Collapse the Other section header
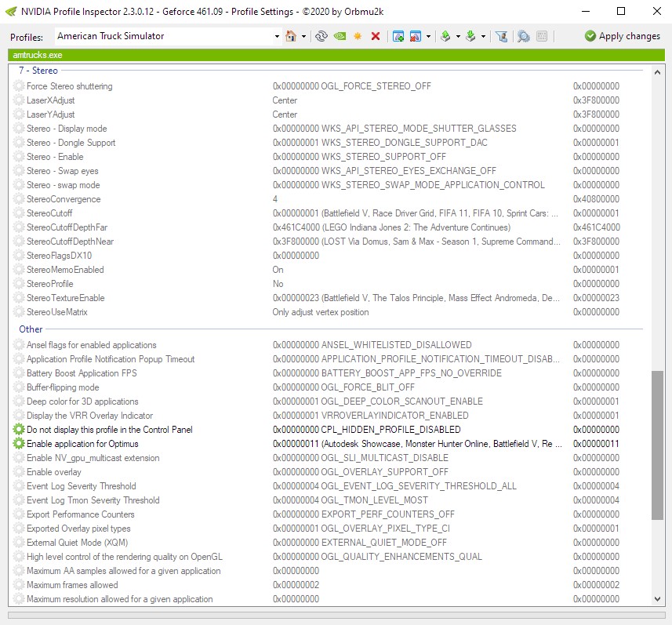Viewport: 672px width, 625px height. (31, 329)
